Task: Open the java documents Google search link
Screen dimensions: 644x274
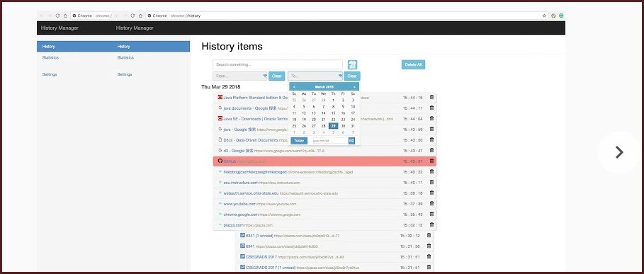Action: pyautogui.click(x=250, y=108)
